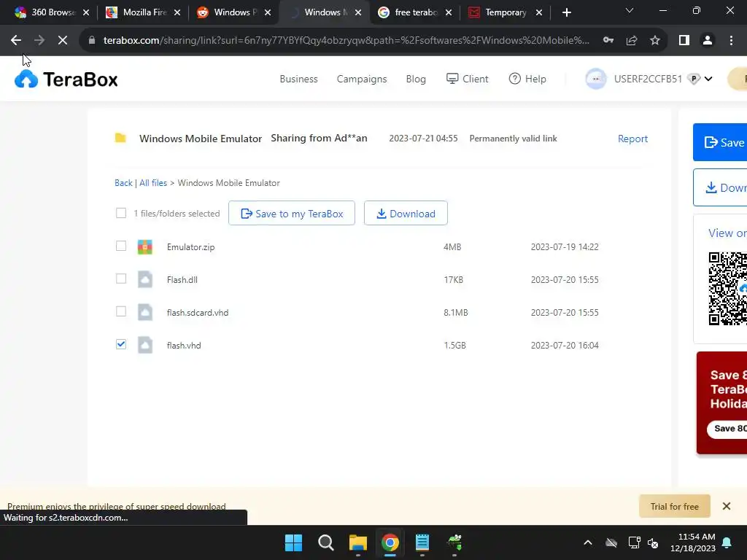The image size is (747, 560).
Task: Close the premium banner
Action: click(726, 506)
